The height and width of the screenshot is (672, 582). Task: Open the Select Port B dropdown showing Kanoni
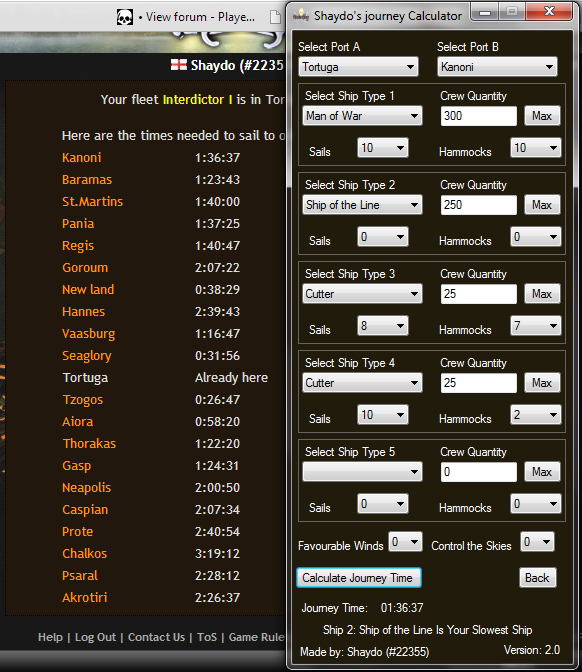pyautogui.click(x=497, y=67)
